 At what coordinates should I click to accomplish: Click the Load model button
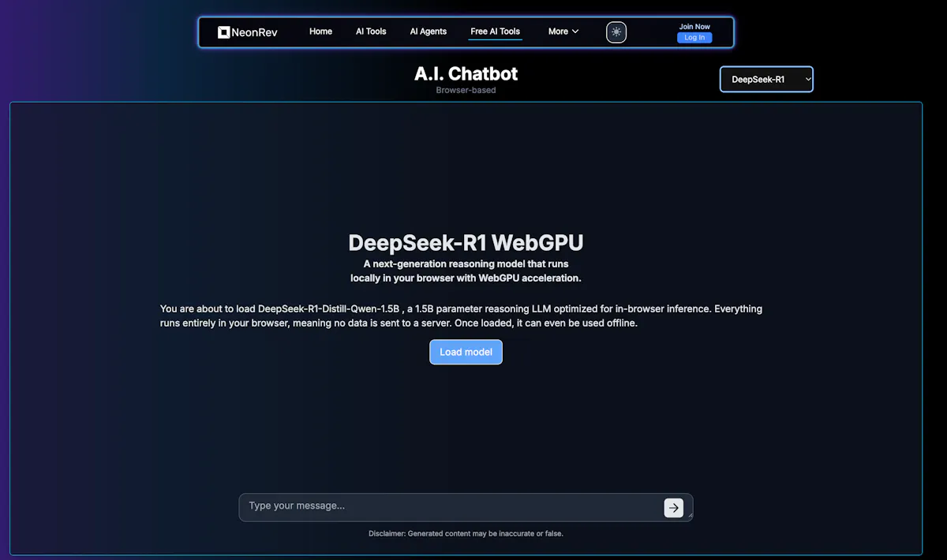[466, 352]
